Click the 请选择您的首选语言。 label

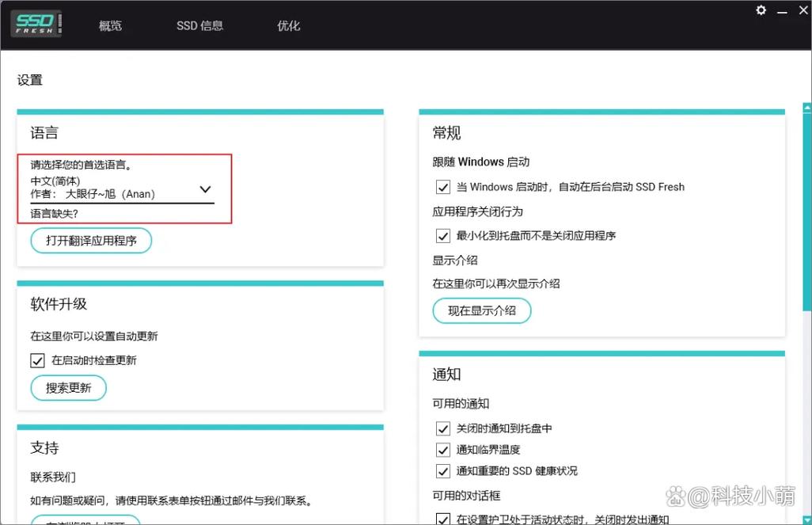tap(82, 165)
